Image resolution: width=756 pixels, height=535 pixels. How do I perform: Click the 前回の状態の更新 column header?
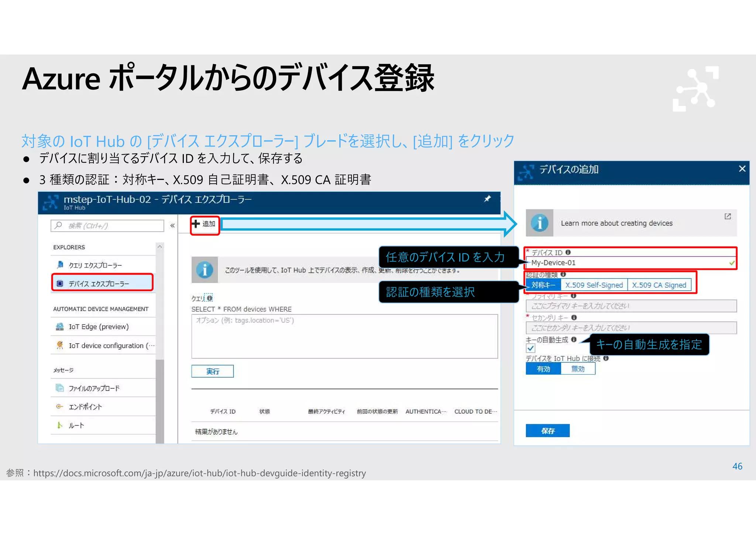(377, 412)
